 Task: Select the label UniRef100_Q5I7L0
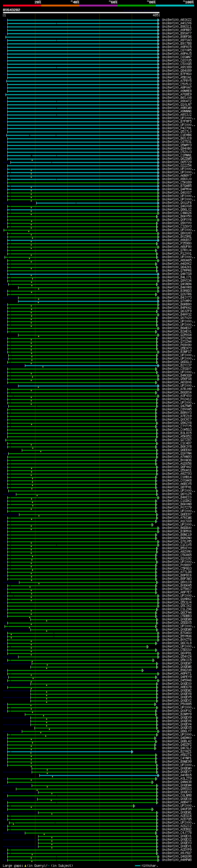(x=177, y=132)
